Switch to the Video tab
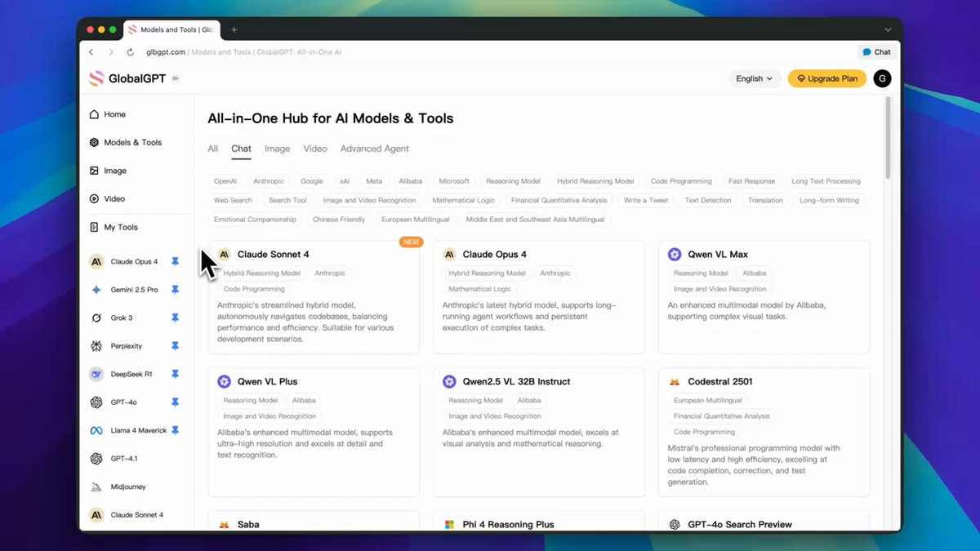Screen dimensions: 980x551 315,149
